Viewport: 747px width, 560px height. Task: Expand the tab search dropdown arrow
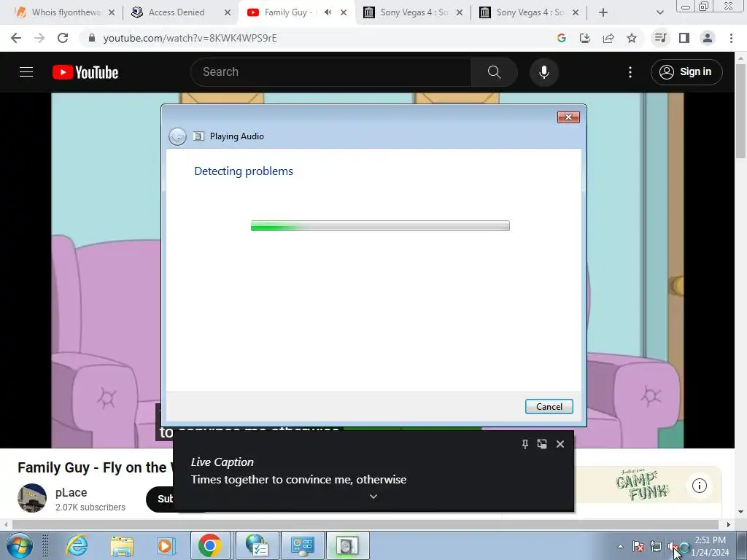[659, 12]
